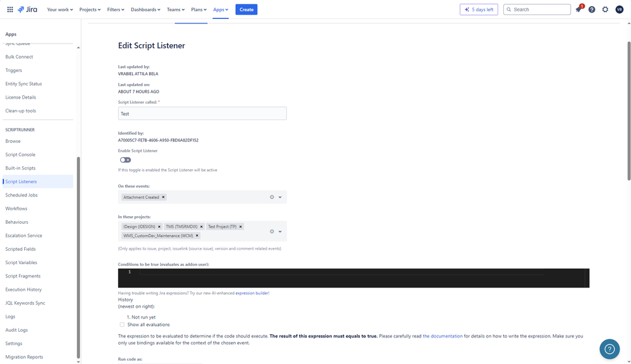Open Projects menu

tap(90, 9)
